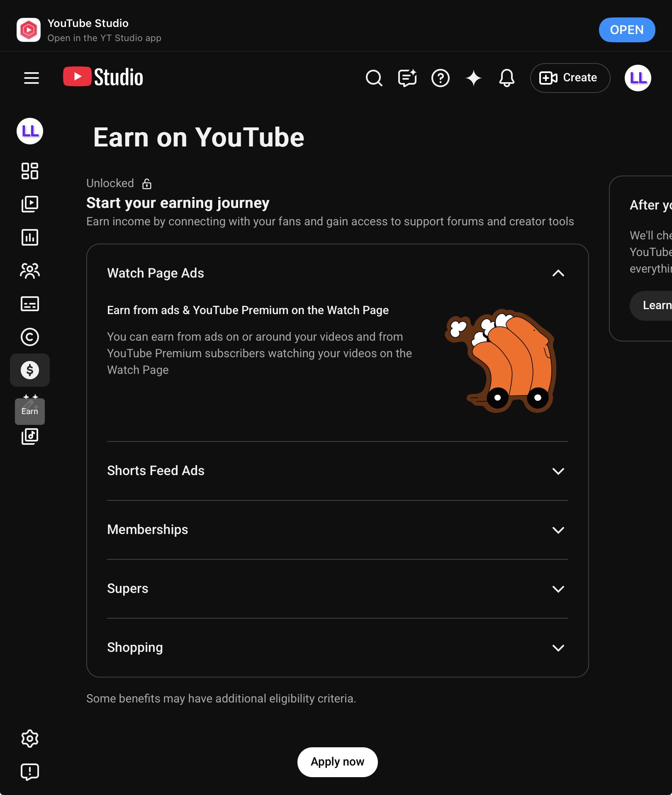This screenshot has width=672, height=795.
Task: Open the Content videos sidebar icon
Action: coord(30,204)
